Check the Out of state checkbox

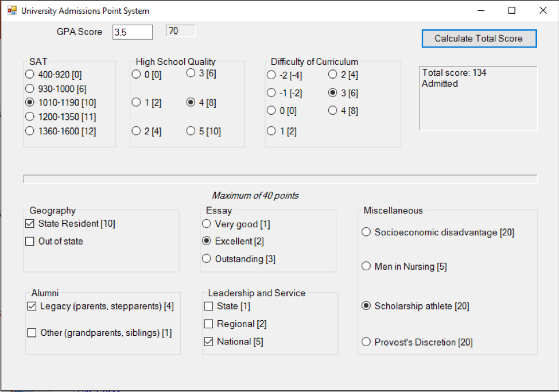pyautogui.click(x=30, y=241)
